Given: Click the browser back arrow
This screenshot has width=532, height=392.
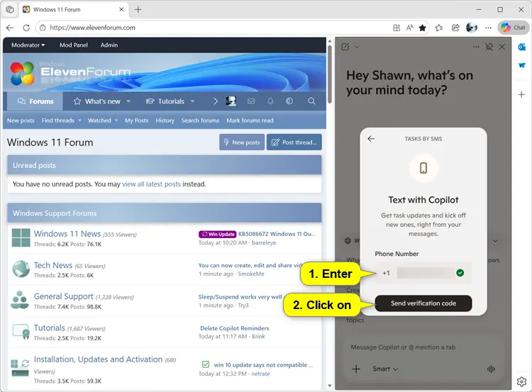Looking at the screenshot, I should [10, 28].
